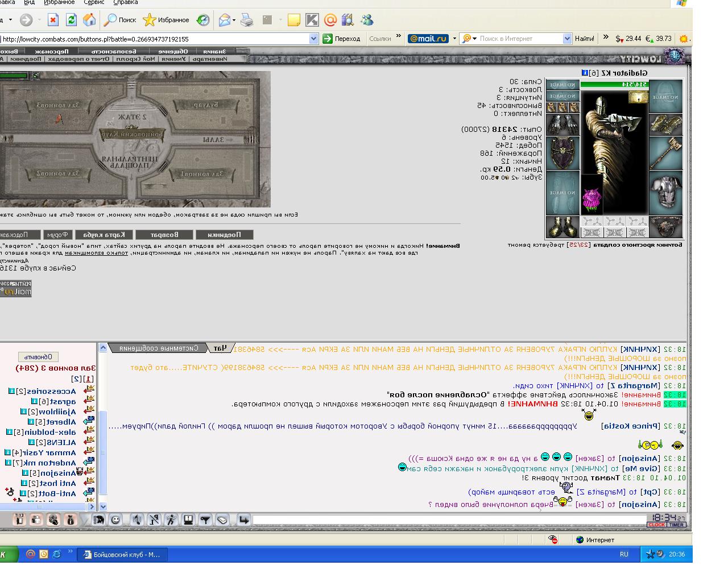Image resolution: width=728 pixels, height=582 pixels.
Task: Click the Возврат button
Action: [x=164, y=234]
